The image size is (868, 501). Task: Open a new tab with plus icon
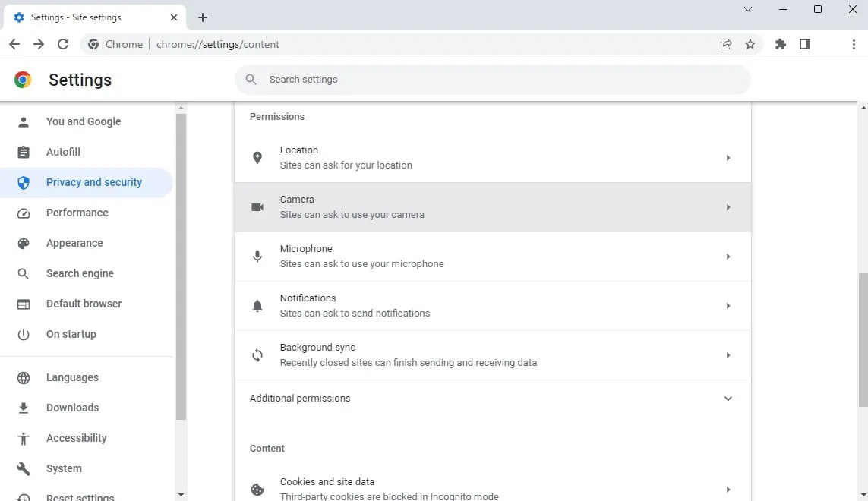[x=203, y=17]
